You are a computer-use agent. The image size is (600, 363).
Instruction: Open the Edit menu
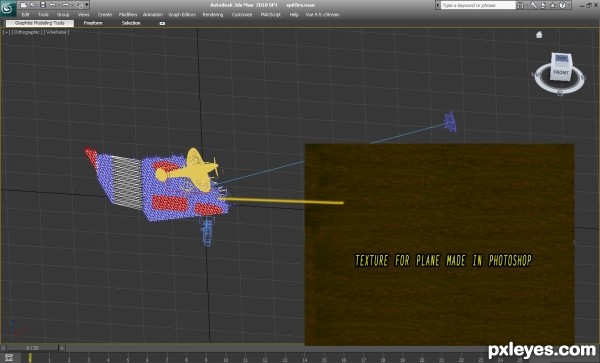[25, 15]
